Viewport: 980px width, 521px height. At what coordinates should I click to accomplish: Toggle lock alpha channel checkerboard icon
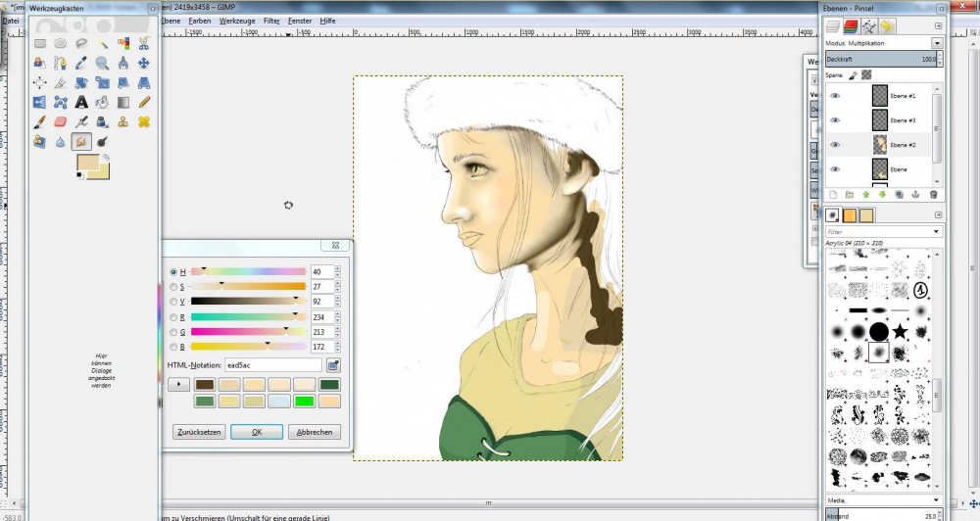click(x=866, y=75)
